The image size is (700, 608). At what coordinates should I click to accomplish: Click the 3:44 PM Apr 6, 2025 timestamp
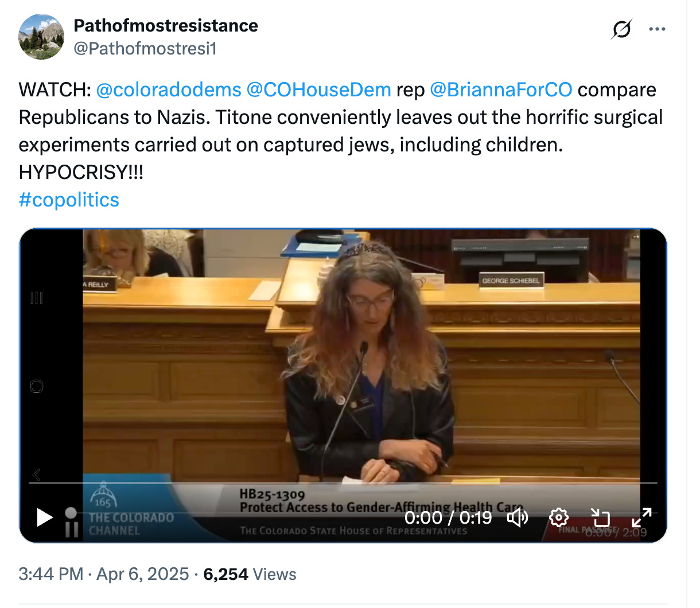tap(104, 574)
